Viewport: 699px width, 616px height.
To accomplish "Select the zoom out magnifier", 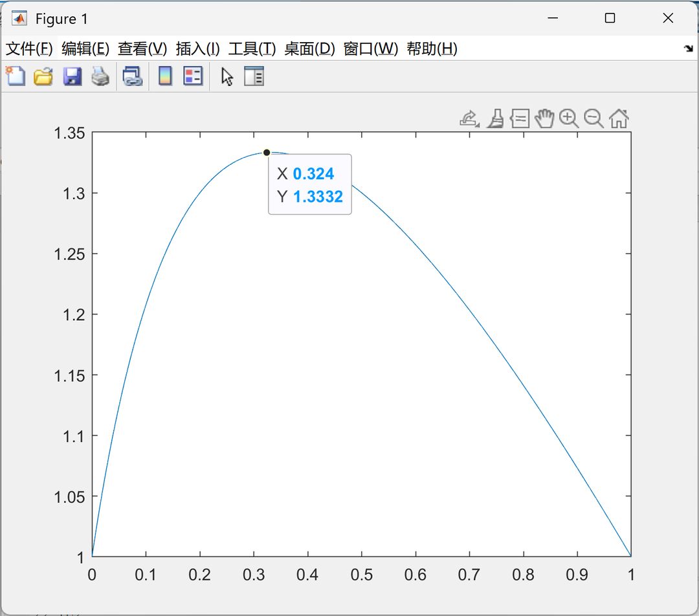I will tap(594, 119).
